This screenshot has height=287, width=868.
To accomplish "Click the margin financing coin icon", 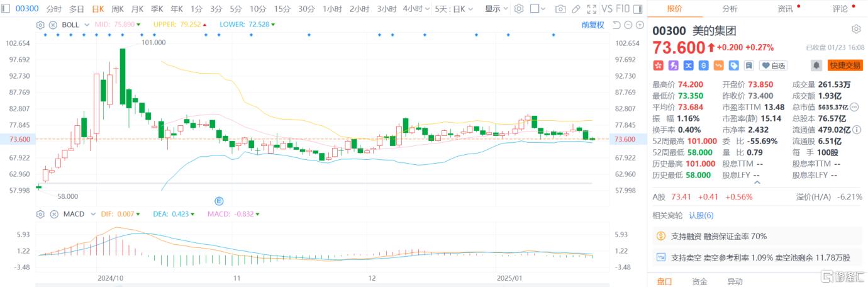I will tap(660, 236).
